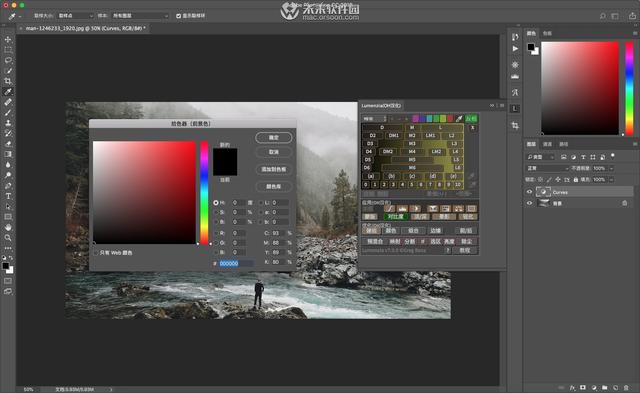Switch to the Swatches tab
Viewport: 640px width, 393px height.
pos(547,33)
